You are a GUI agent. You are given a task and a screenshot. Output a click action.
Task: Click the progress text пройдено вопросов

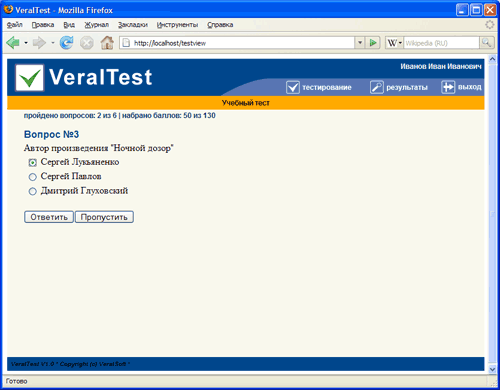coord(120,116)
